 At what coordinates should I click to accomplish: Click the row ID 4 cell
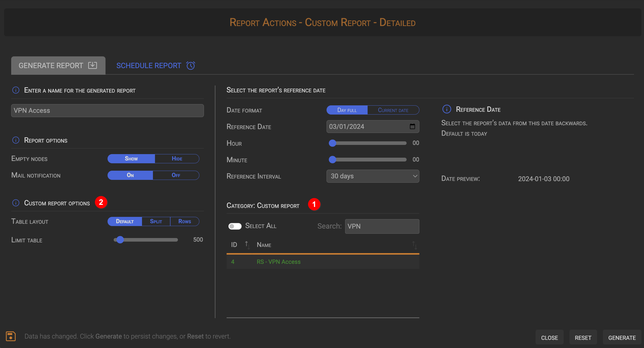tap(233, 262)
